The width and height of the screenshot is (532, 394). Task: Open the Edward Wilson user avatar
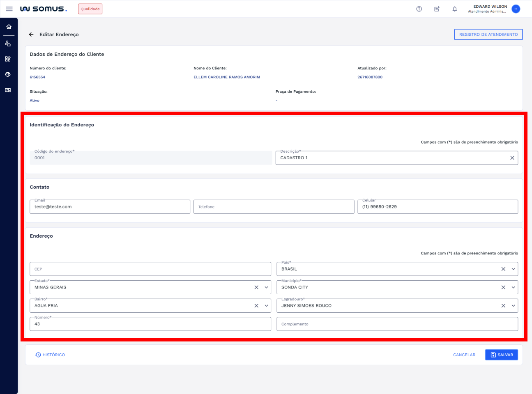516,9
